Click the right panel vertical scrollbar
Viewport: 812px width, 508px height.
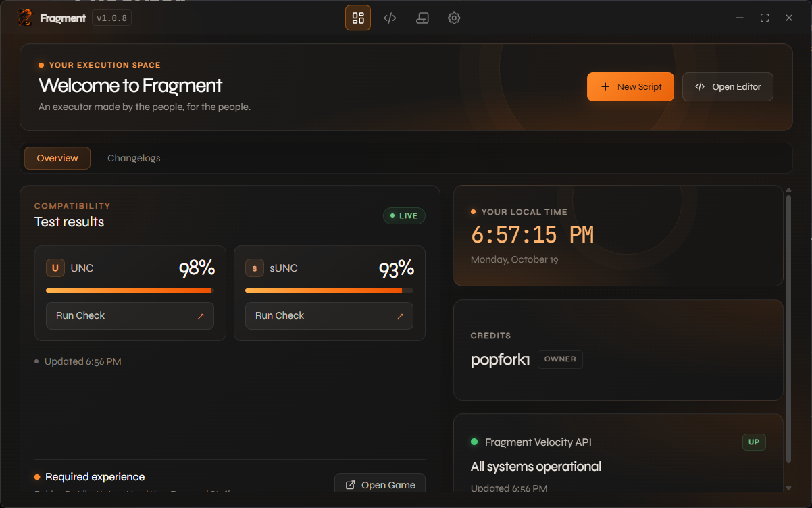tap(788, 328)
